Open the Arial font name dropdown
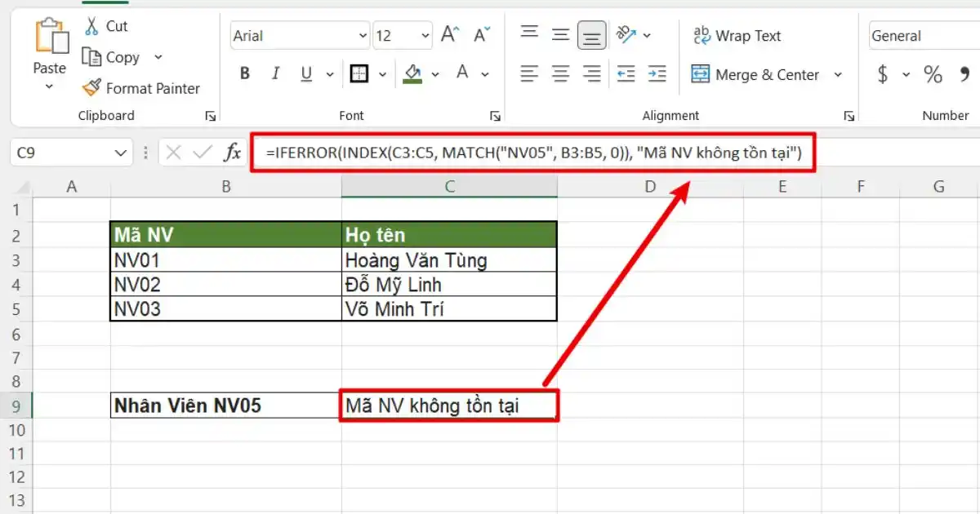The height and width of the screenshot is (514, 980). click(363, 36)
